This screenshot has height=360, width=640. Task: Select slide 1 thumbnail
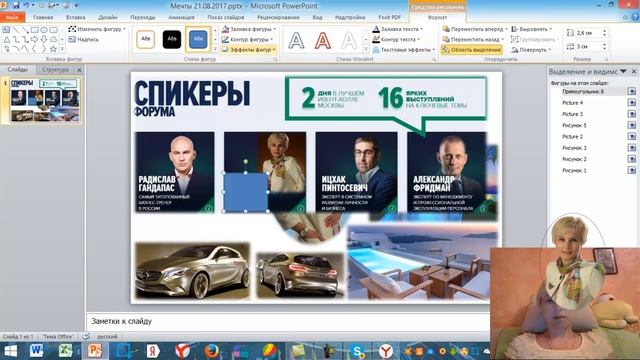tap(44, 100)
